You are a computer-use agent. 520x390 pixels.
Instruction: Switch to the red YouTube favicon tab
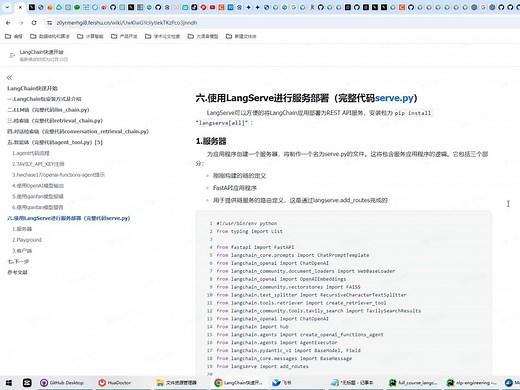pyautogui.click(x=212, y=7)
